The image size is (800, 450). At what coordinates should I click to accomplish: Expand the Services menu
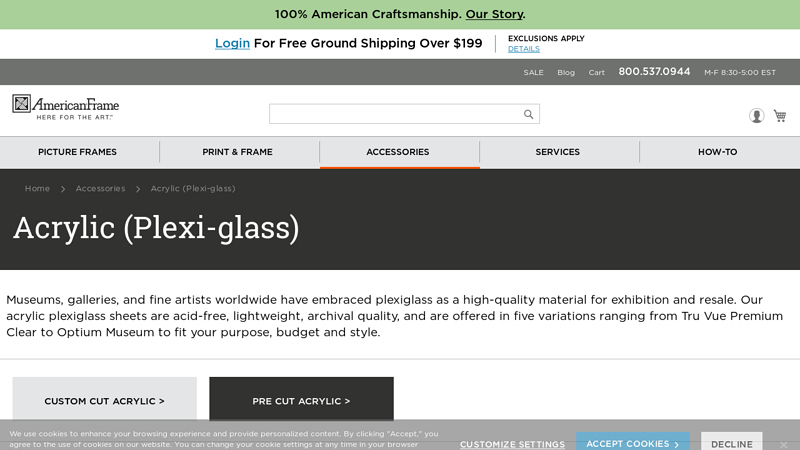point(558,152)
